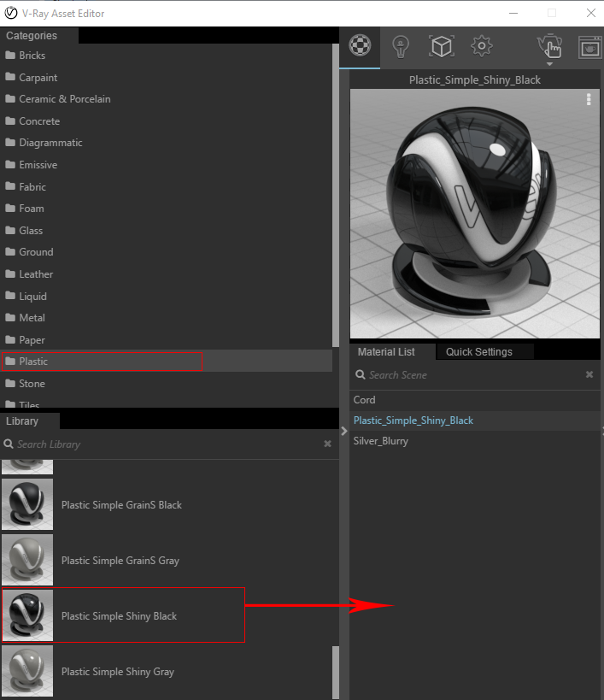The width and height of the screenshot is (604, 700).
Task: Open material preview options three-dot menu
Action: coord(589,99)
